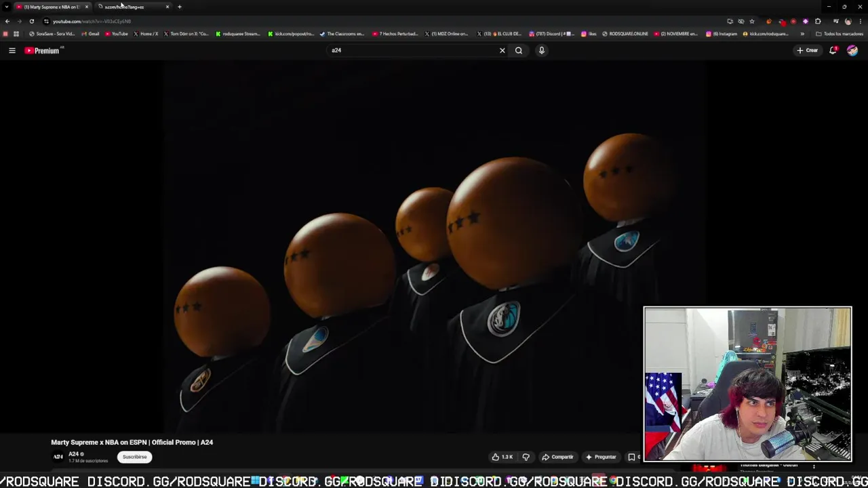
Task: Open the media control icon in toolbar
Action: click(836, 21)
